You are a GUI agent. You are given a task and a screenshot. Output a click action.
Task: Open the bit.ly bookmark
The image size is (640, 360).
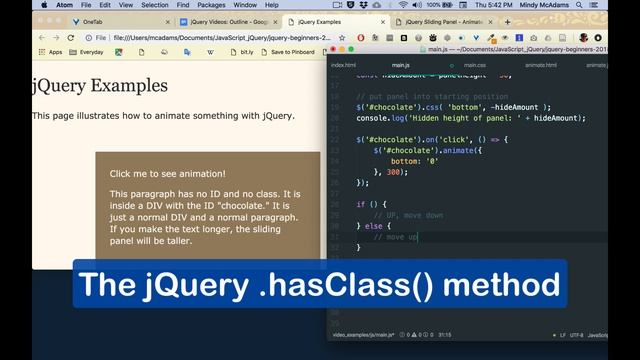tap(242, 52)
